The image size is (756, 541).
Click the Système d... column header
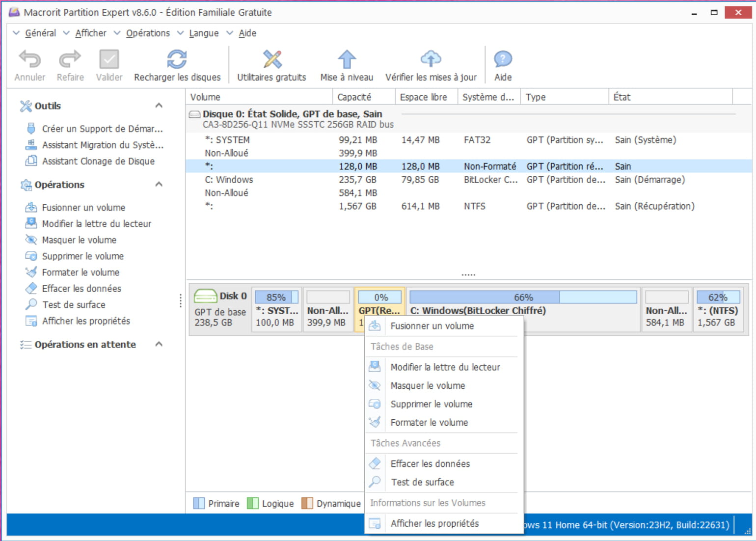[489, 97]
